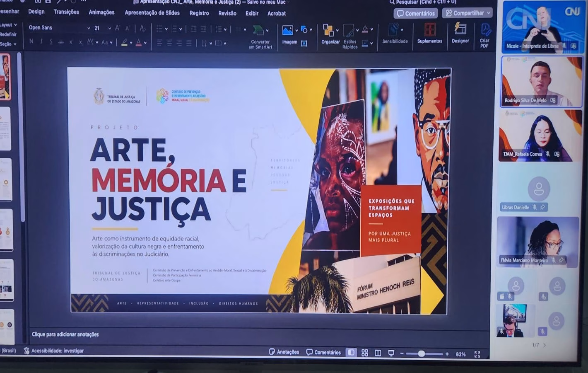
Task: Click the Redefinir button
Action: pyautogui.click(x=8, y=34)
